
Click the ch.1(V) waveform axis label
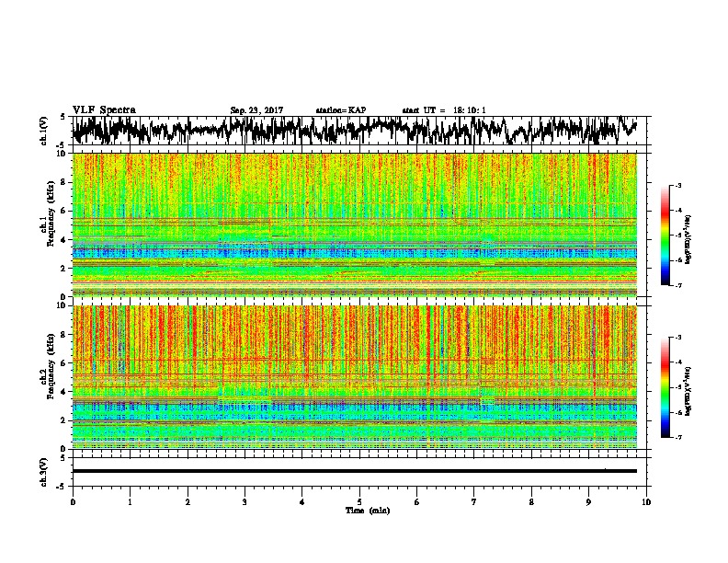pyautogui.click(x=44, y=131)
